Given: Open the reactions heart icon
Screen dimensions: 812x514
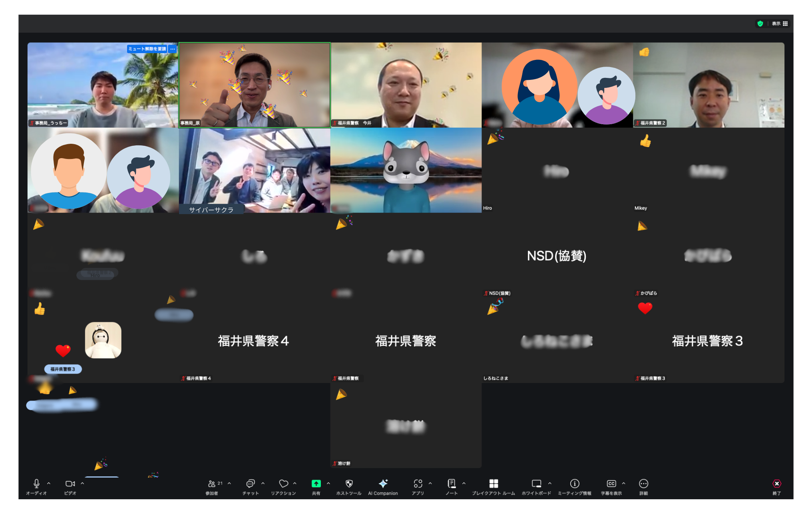Looking at the screenshot, I should [x=283, y=484].
